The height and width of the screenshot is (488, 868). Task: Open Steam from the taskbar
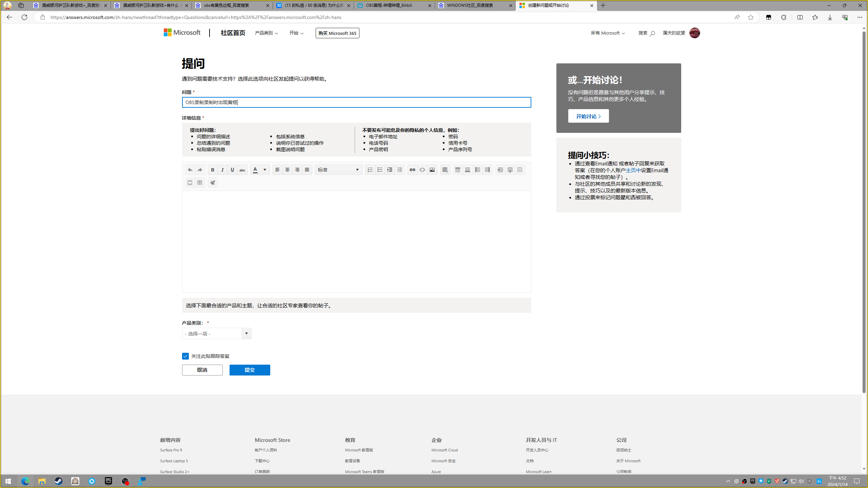pyautogui.click(x=58, y=481)
